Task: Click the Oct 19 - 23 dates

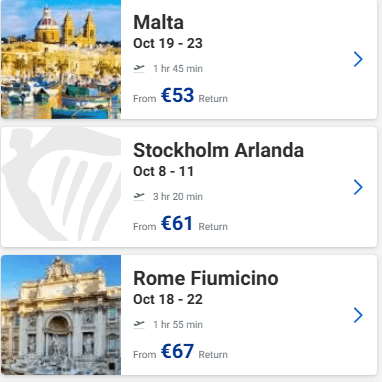Action: point(168,43)
